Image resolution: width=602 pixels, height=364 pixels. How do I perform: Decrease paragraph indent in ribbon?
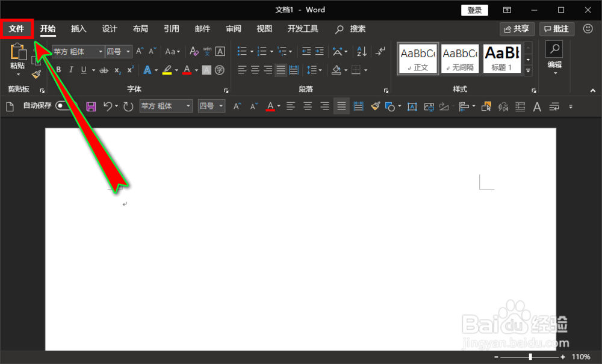pyautogui.click(x=306, y=51)
